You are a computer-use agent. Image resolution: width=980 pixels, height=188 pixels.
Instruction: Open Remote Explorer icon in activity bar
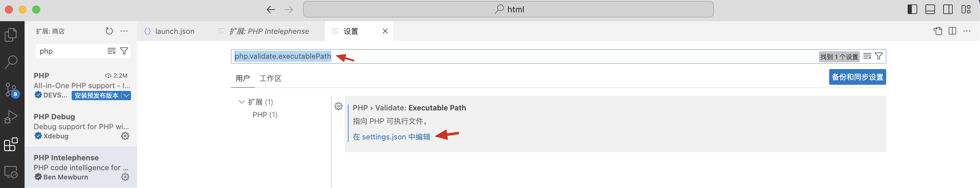11,172
